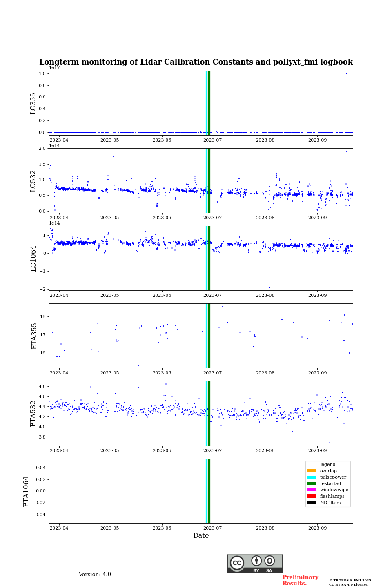Click the LC1064 y-axis label
This screenshot has height=588, width=392.
pyautogui.click(x=33, y=258)
